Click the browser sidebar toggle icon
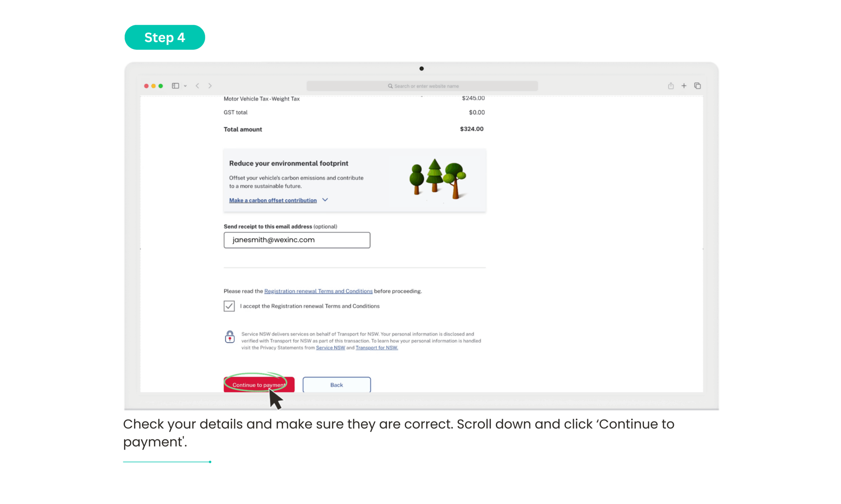This screenshot has width=841, height=504. [x=175, y=86]
